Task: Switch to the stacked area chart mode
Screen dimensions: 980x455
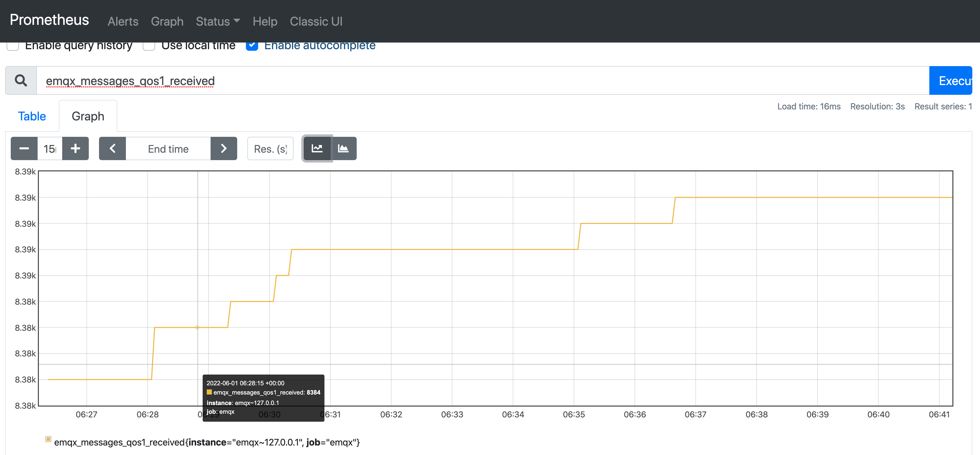Action: (x=344, y=149)
